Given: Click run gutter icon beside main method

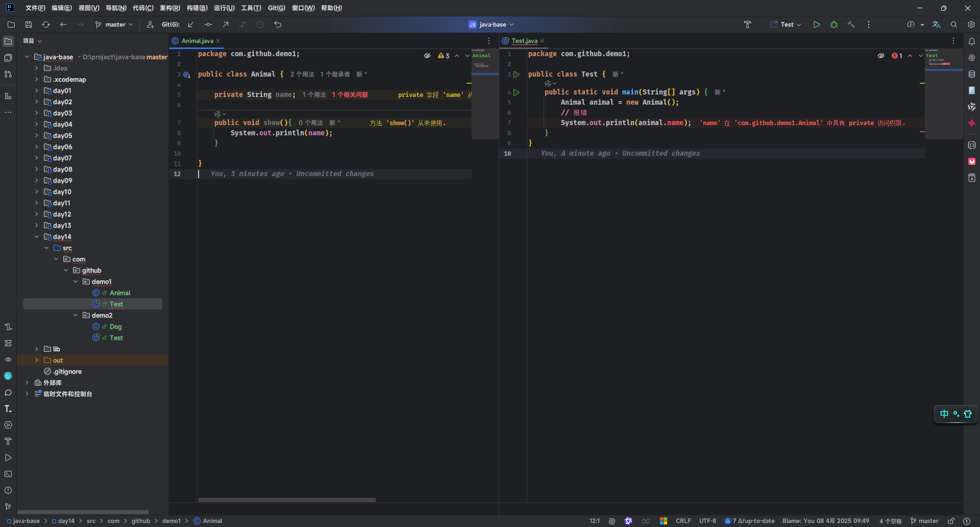Looking at the screenshot, I should click(517, 92).
